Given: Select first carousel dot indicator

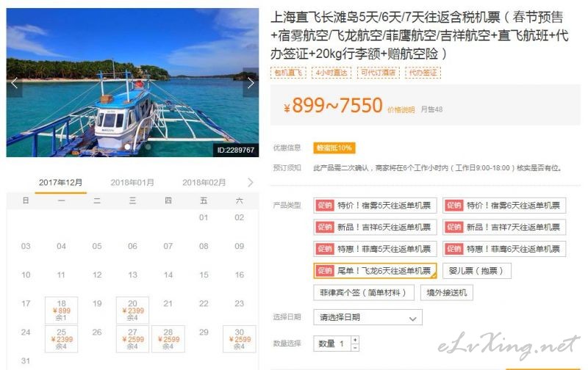Looking at the screenshot, I should pos(127,147).
